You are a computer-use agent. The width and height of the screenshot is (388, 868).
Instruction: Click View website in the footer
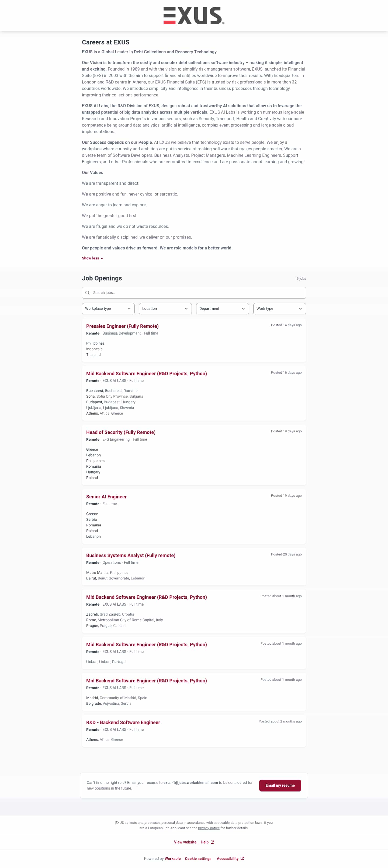[185, 842]
